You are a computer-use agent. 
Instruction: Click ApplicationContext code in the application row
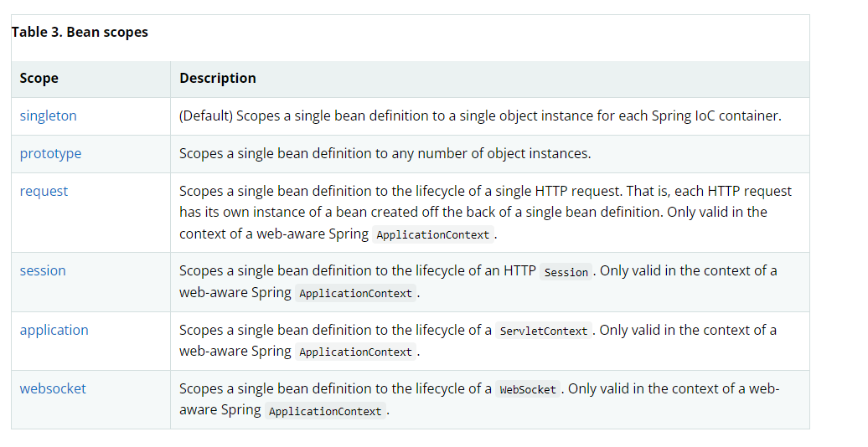click(x=355, y=352)
